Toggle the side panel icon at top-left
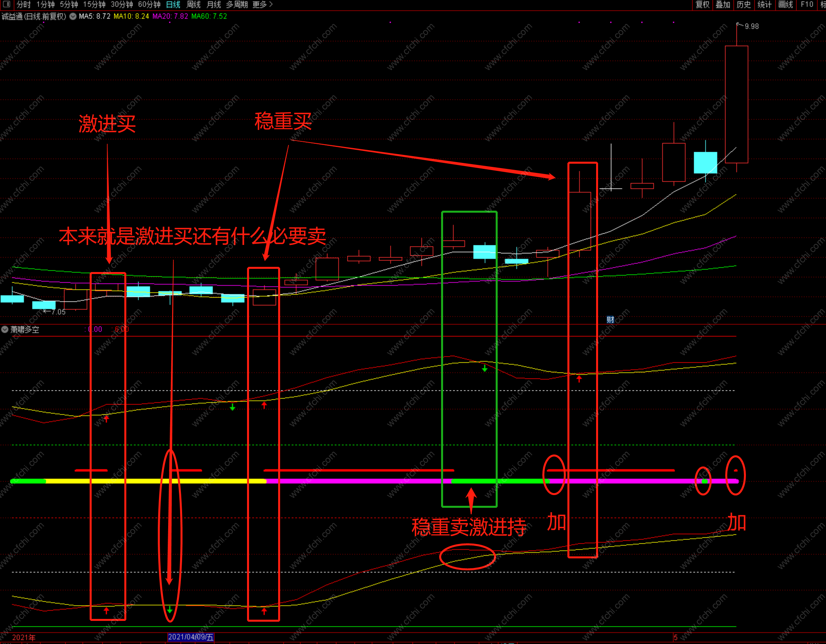Screen dimensions: 826x644 6,4
